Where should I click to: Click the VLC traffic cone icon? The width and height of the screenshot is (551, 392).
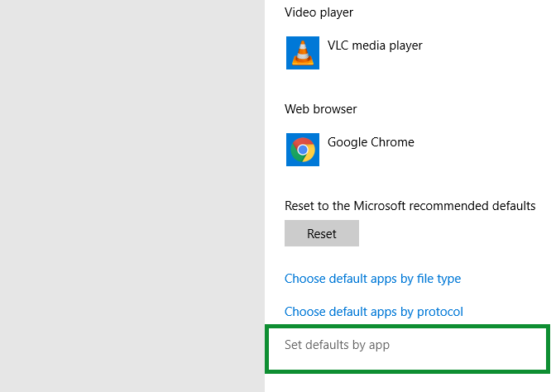coord(303,53)
